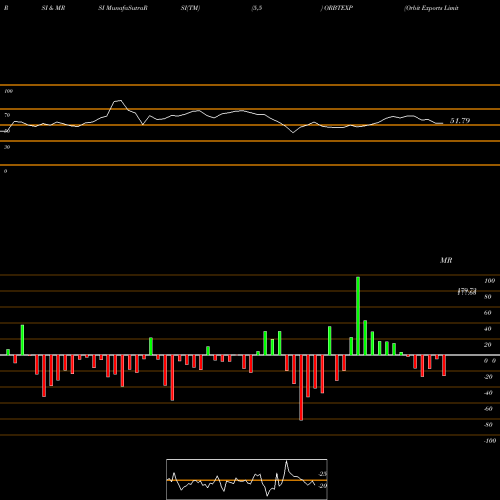Click the 40 label on MR axis
The height and width of the screenshot is (500, 500).
click(x=488, y=329)
